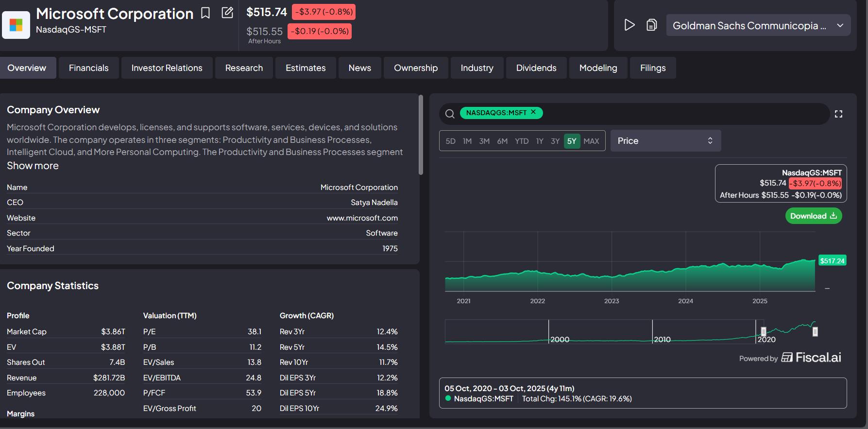Open the Dividends tab
This screenshot has height=429, width=868.
536,68
